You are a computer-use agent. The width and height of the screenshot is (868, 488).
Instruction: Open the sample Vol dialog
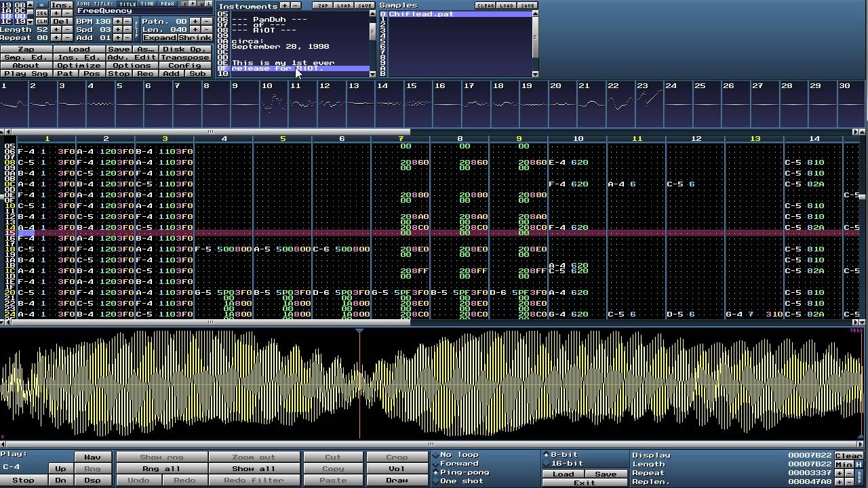coord(397,468)
